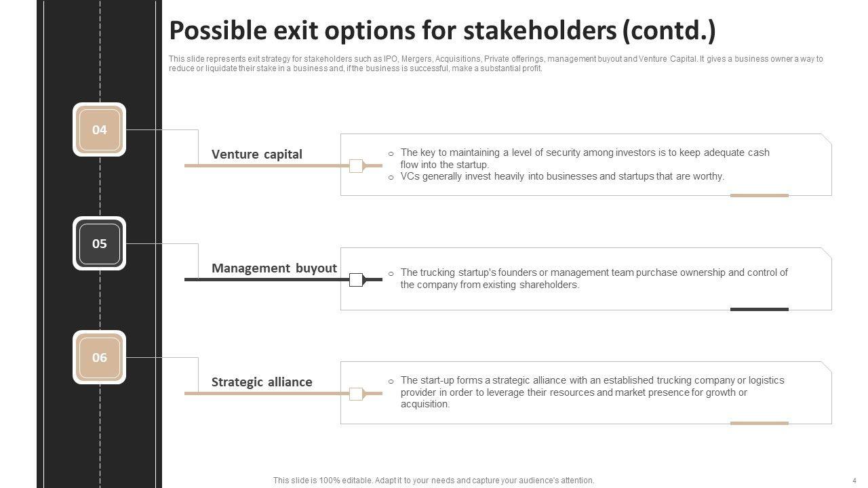The height and width of the screenshot is (488, 868).
Task: Select the trucking startup's founders bullet text
Action: tap(593, 278)
